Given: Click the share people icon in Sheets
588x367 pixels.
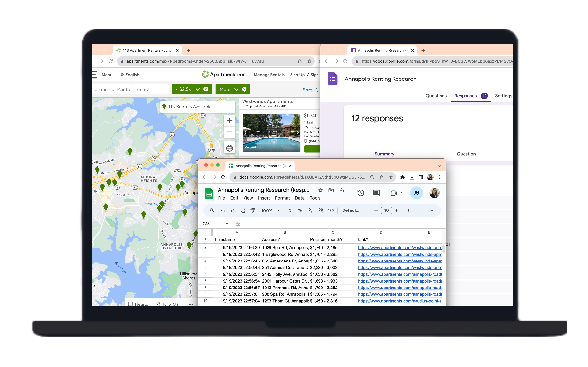Looking at the screenshot, I should point(416,193).
